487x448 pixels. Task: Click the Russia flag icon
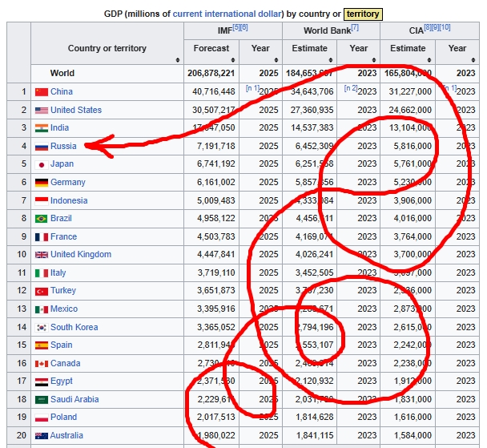coord(42,147)
